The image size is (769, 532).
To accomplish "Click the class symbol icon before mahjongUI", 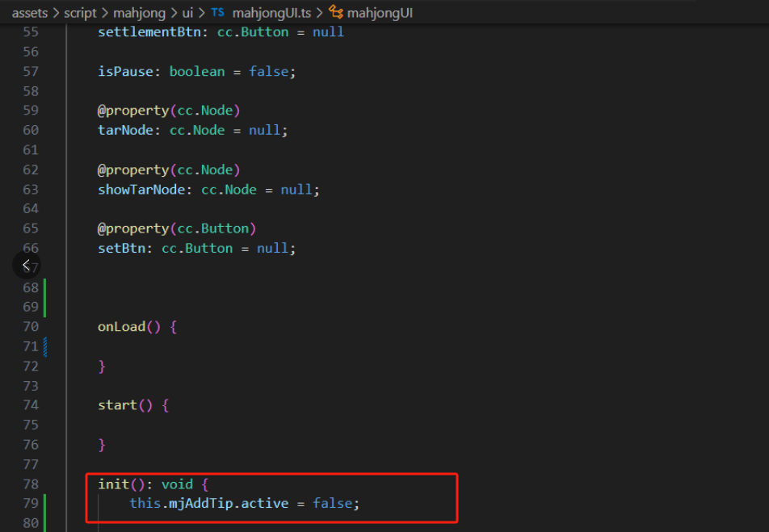I will (335, 12).
